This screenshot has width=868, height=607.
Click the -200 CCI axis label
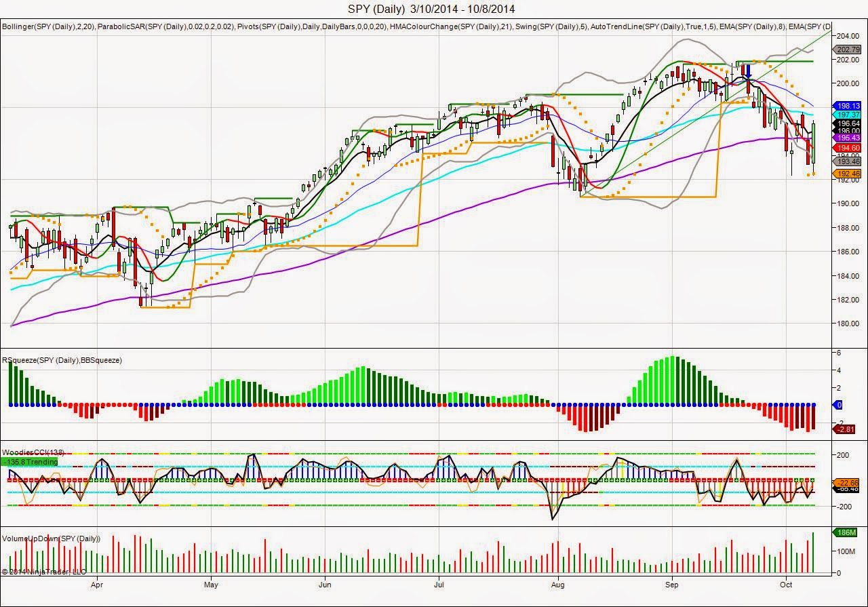[x=846, y=506]
